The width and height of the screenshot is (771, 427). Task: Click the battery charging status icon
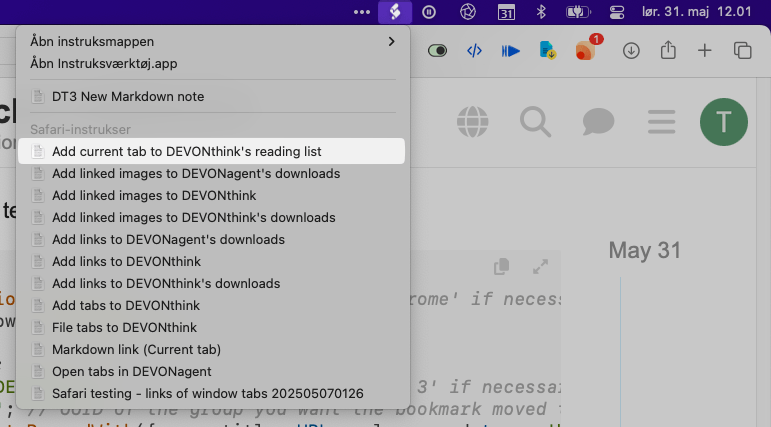(x=578, y=12)
